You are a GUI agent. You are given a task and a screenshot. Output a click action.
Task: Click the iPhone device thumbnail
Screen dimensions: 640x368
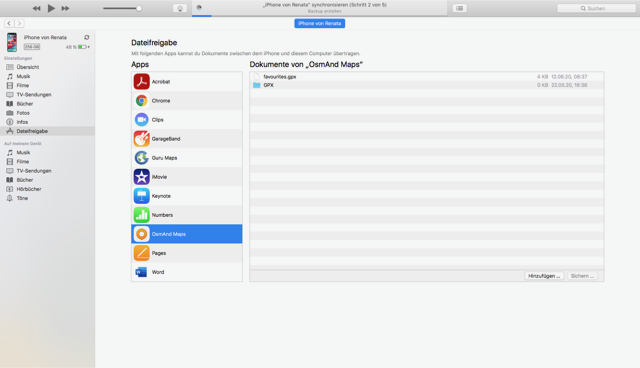point(12,42)
